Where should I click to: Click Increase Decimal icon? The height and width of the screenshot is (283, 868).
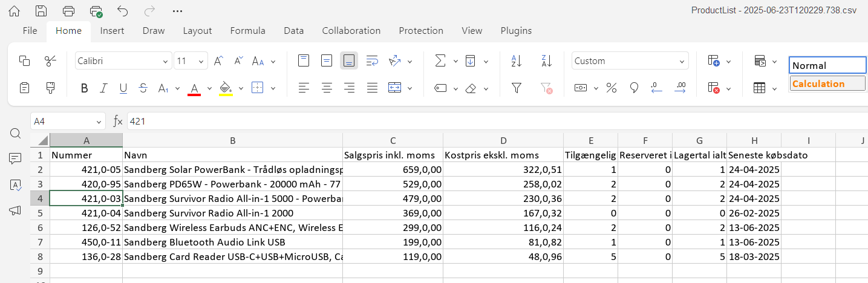click(680, 88)
